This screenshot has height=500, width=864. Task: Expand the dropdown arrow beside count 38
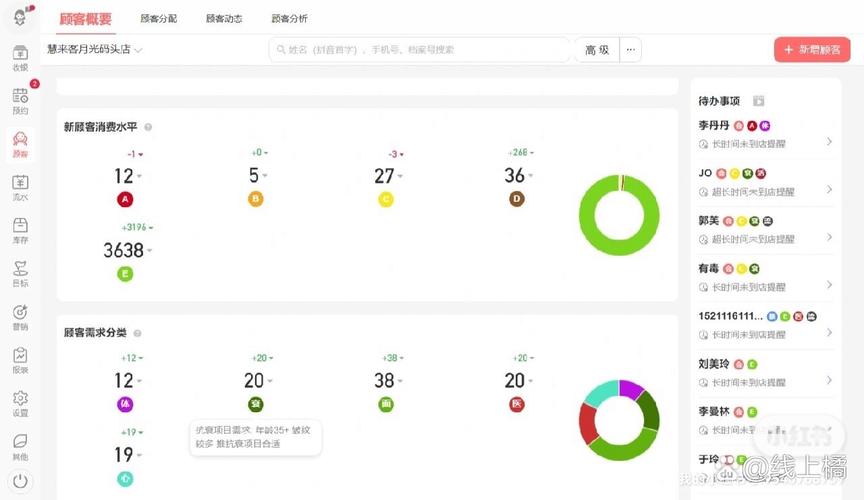click(400, 381)
